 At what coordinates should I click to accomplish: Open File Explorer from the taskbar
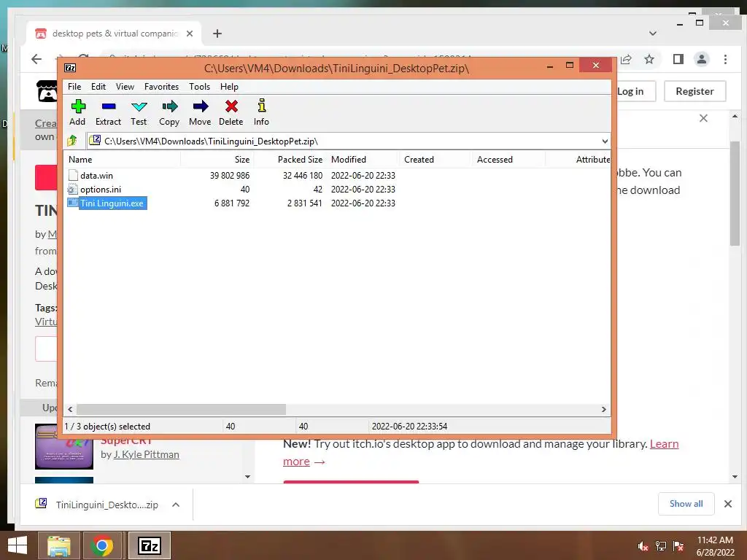click(58, 545)
